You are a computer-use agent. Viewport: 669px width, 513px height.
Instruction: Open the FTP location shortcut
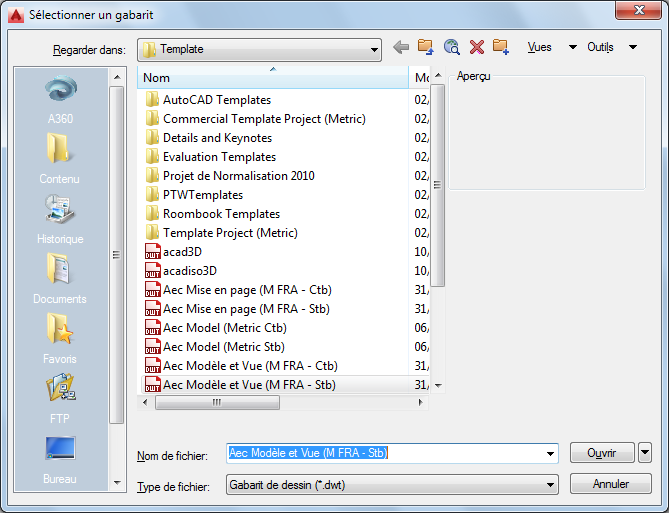pos(60,399)
